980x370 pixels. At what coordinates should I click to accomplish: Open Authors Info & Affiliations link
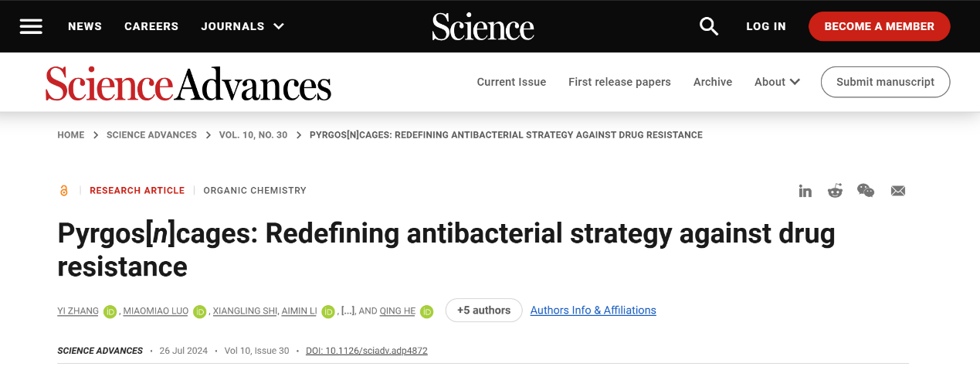[x=593, y=311]
